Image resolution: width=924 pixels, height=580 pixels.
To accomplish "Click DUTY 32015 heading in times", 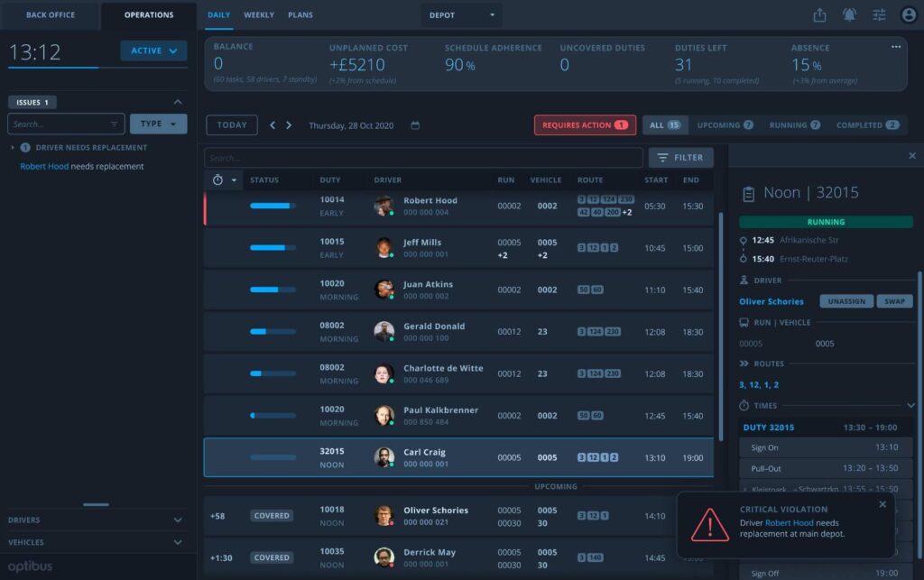I will [769, 428].
